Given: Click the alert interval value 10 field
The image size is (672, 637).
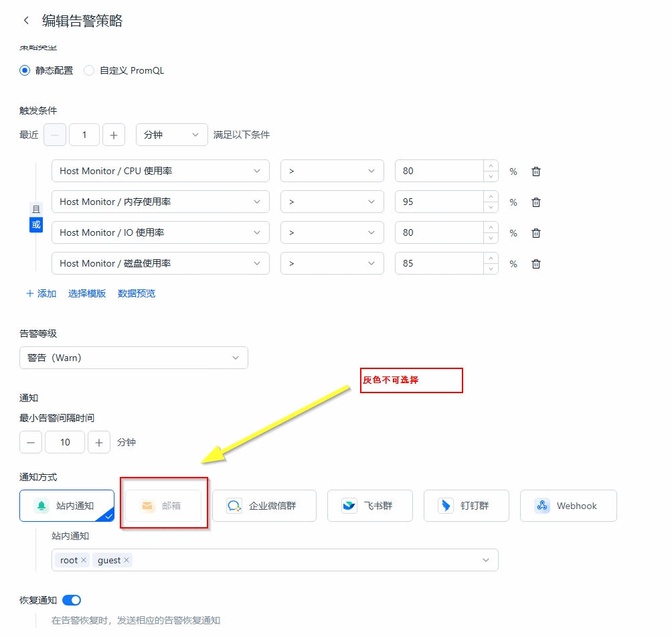Looking at the screenshot, I should (x=65, y=442).
